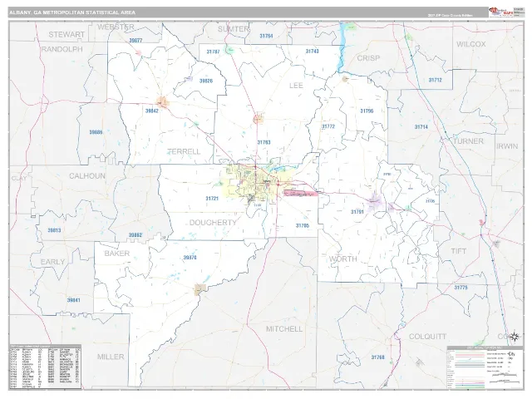The height and width of the screenshot is (399, 532).
Task: Select ZIP code 31796
Action: pyautogui.click(x=367, y=111)
